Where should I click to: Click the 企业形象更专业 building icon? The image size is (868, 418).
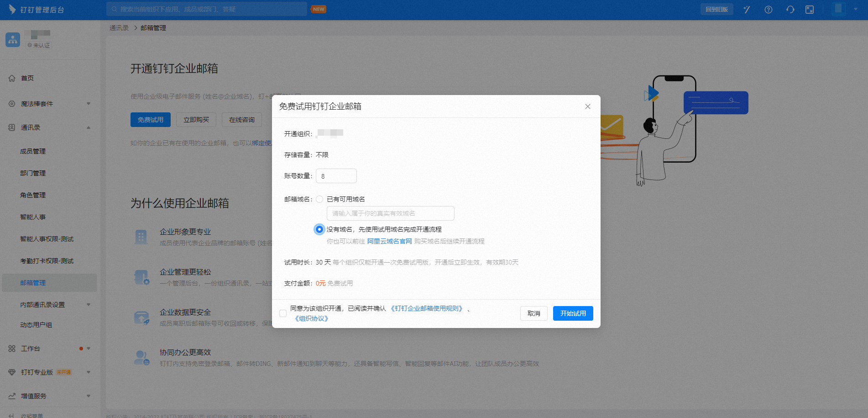(141, 237)
